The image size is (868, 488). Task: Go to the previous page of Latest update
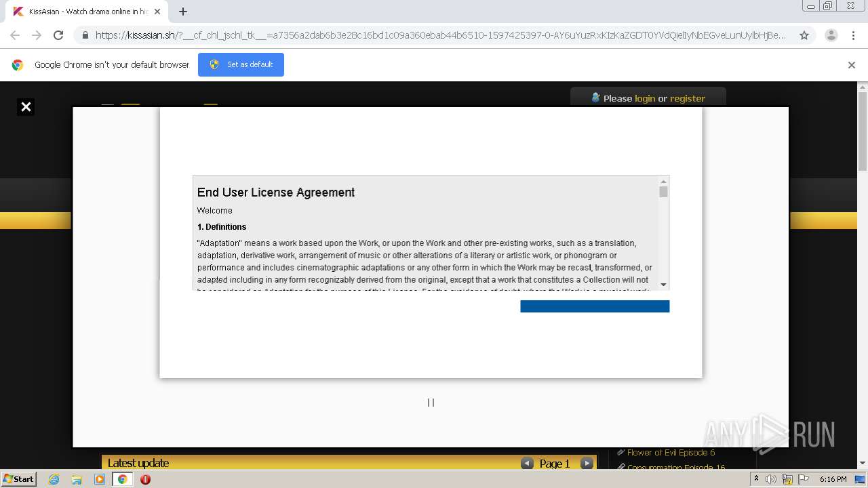[527, 464]
